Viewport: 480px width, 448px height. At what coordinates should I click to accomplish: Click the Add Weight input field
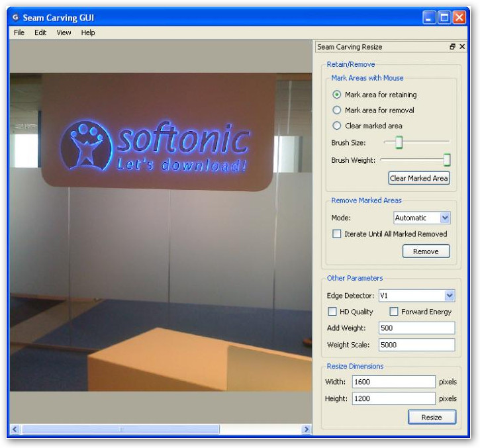point(416,328)
